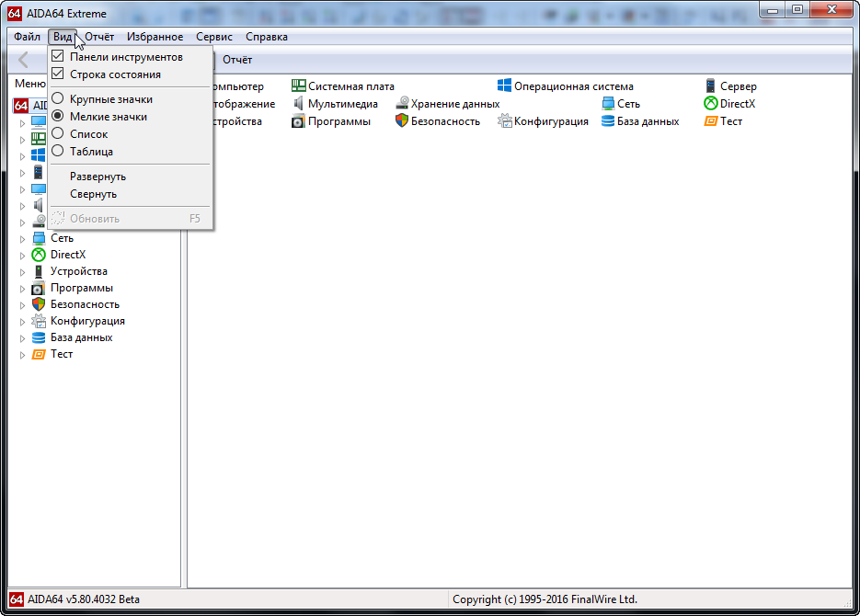Maximize the AIDA64 Extreme window
This screenshot has width=860, height=616.
click(797, 10)
